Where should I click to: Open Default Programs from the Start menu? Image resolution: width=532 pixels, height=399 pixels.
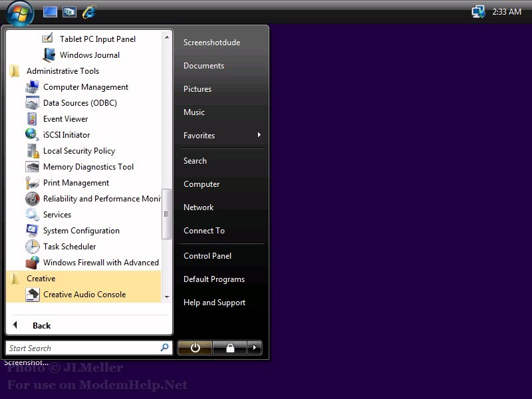pos(213,279)
